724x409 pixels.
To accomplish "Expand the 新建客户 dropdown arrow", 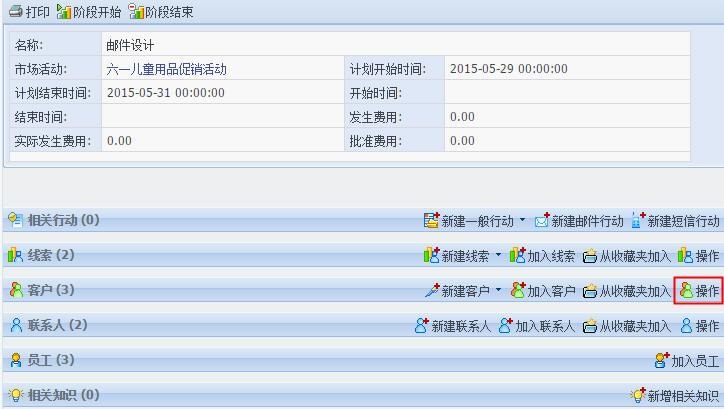I will [x=498, y=289].
